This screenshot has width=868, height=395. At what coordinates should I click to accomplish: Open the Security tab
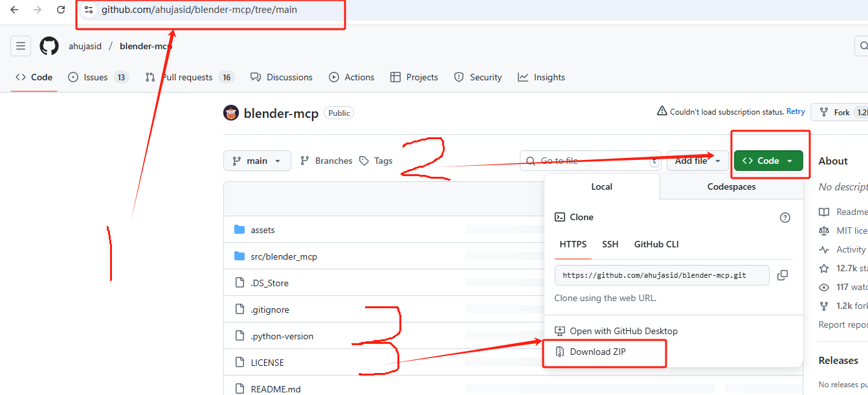coord(478,77)
